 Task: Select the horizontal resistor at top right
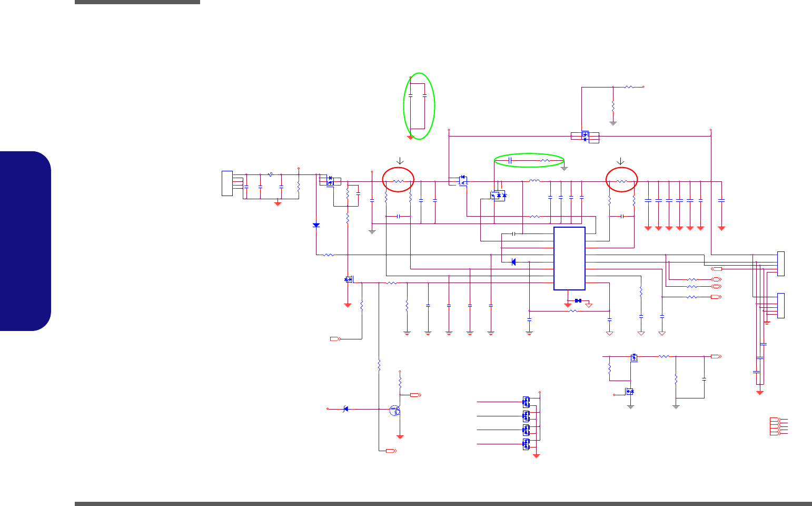tap(629, 87)
